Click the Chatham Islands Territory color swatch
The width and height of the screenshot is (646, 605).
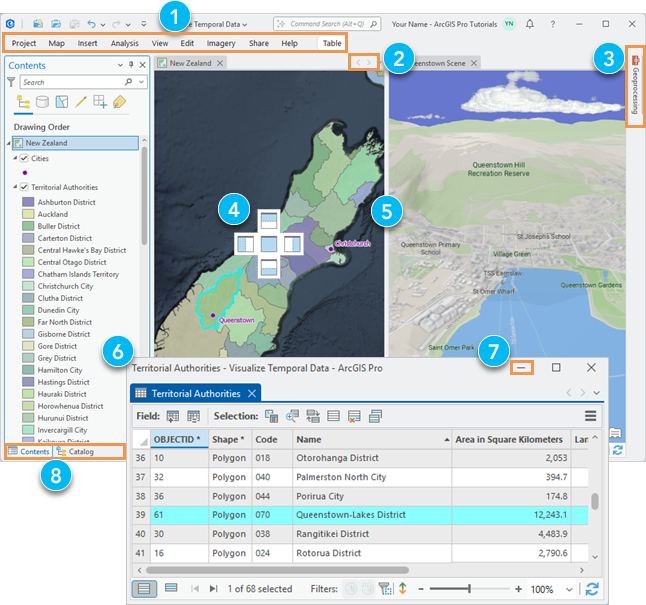28,274
